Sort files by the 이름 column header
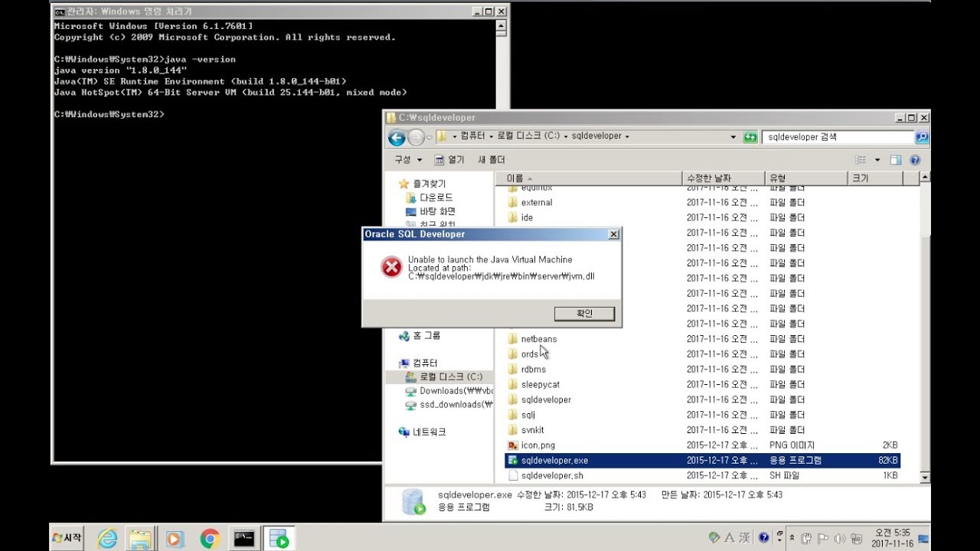Screen dimensions: 980x551 588,178
